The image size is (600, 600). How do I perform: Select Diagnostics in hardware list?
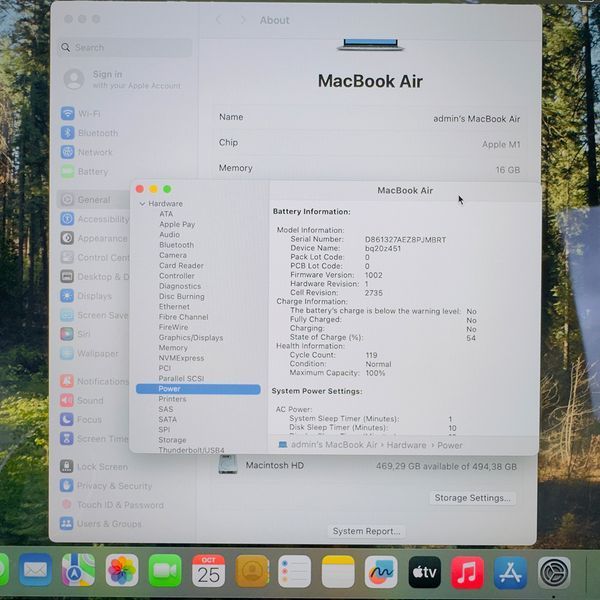[180, 286]
